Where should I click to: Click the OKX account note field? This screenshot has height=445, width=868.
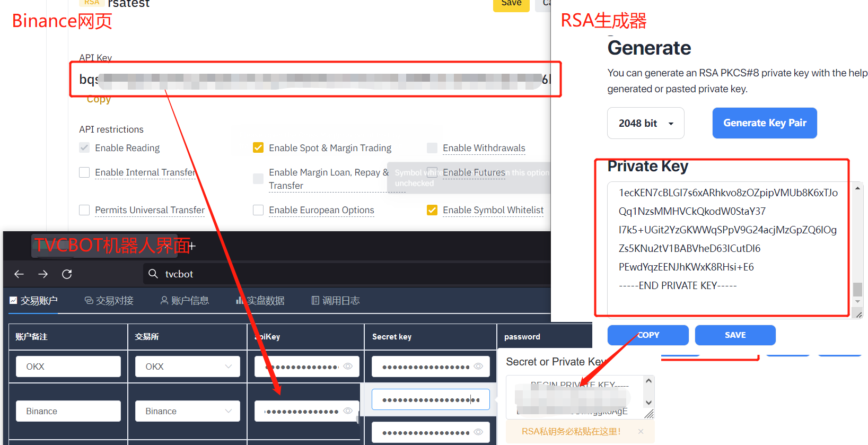(68, 367)
